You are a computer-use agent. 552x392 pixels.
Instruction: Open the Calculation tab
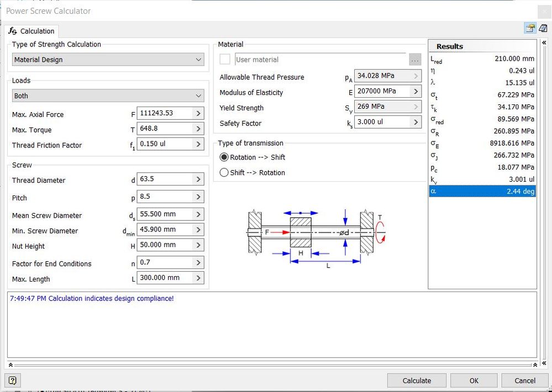[31, 31]
